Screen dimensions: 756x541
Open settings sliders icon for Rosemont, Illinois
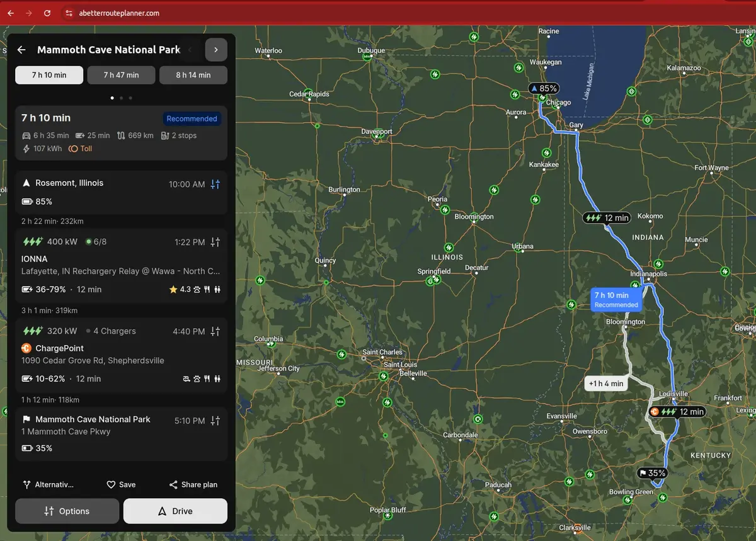click(x=215, y=185)
